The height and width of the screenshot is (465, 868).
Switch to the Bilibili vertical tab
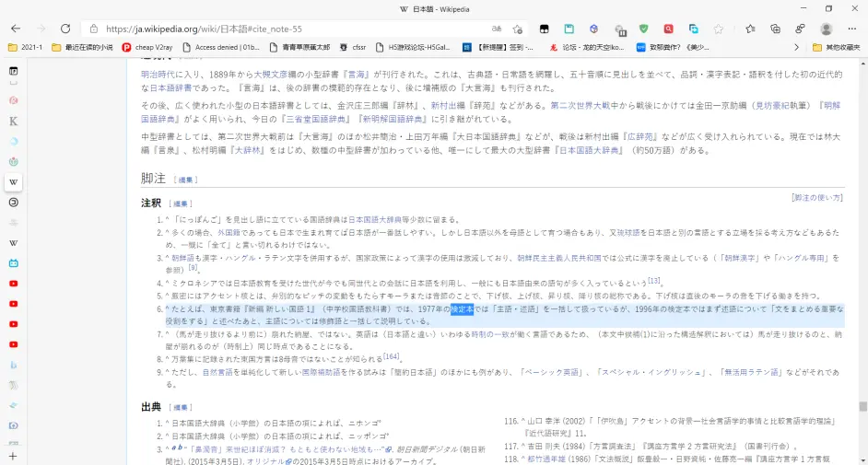[x=13, y=263]
